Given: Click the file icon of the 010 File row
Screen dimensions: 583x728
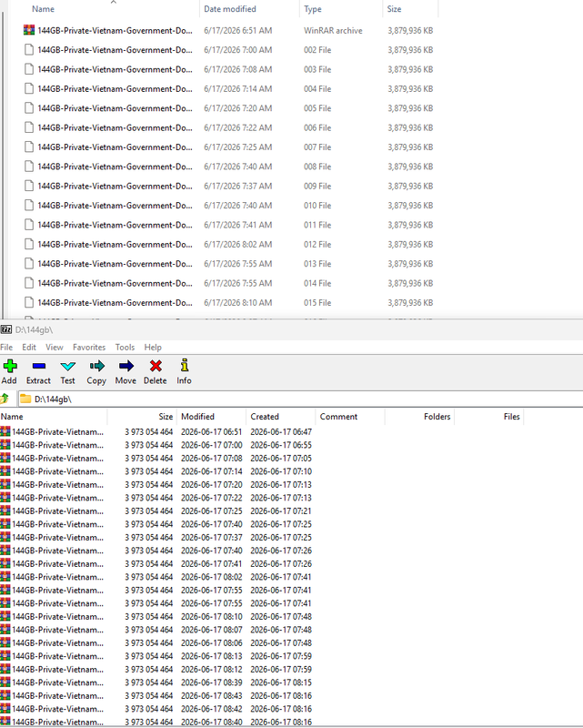Looking at the screenshot, I should click(29, 206).
